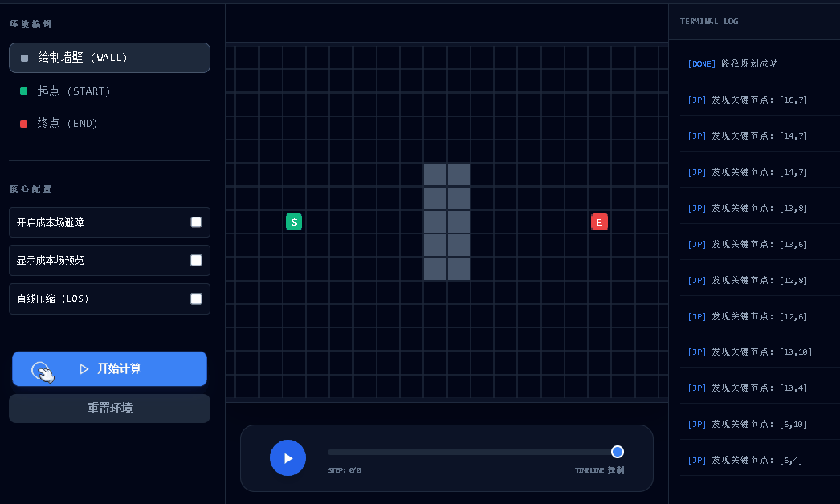Click the TIMELINE 控制 label
840x504 pixels.
(x=599, y=470)
